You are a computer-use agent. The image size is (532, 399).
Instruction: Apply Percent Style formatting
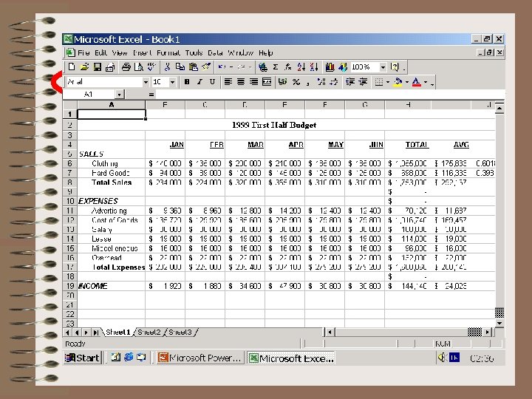296,82
